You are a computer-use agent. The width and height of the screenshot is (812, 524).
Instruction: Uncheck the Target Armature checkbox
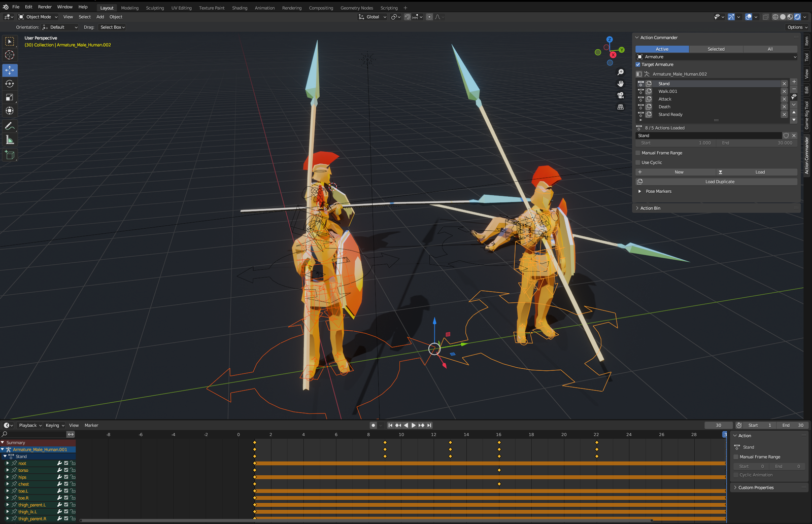638,64
